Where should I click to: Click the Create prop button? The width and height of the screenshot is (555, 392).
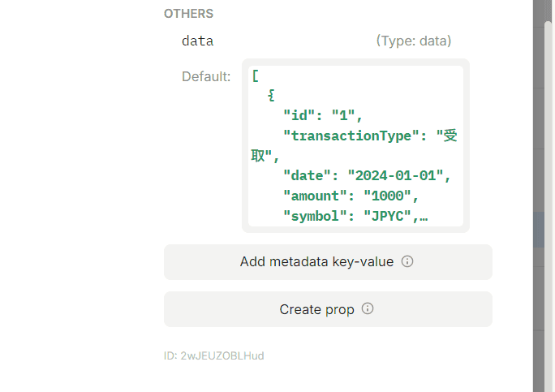click(328, 309)
